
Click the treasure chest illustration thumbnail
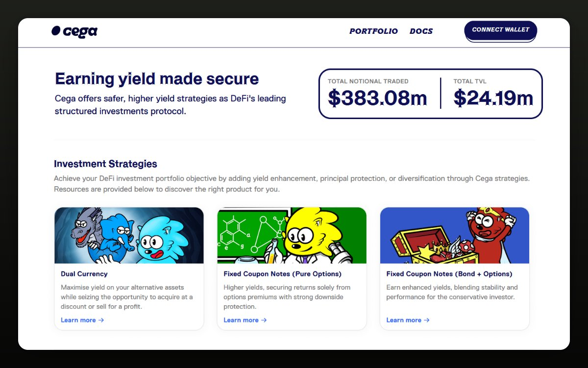click(x=454, y=235)
